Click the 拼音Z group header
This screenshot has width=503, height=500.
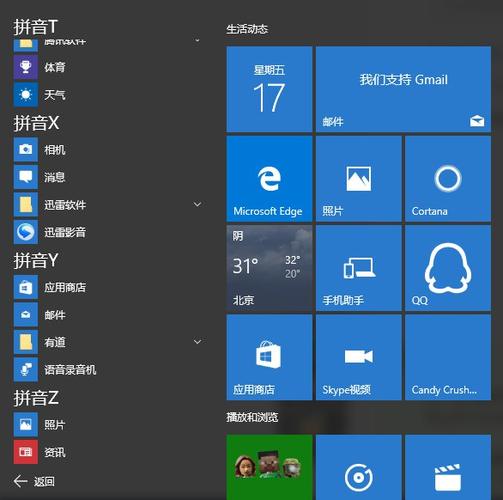(36, 398)
